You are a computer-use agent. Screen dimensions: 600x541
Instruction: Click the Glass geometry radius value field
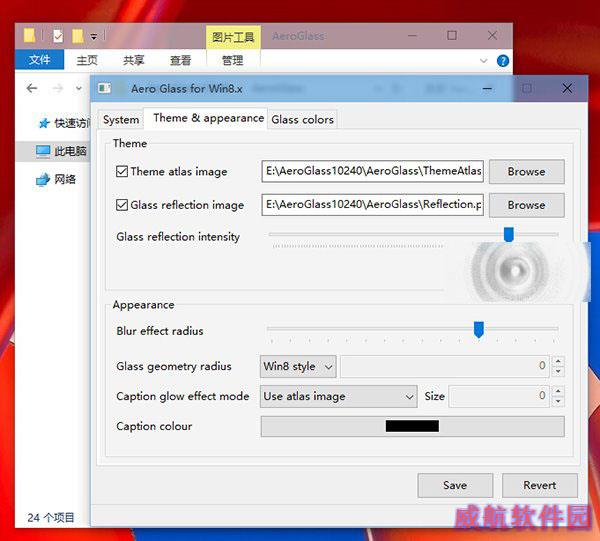[x=445, y=367]
